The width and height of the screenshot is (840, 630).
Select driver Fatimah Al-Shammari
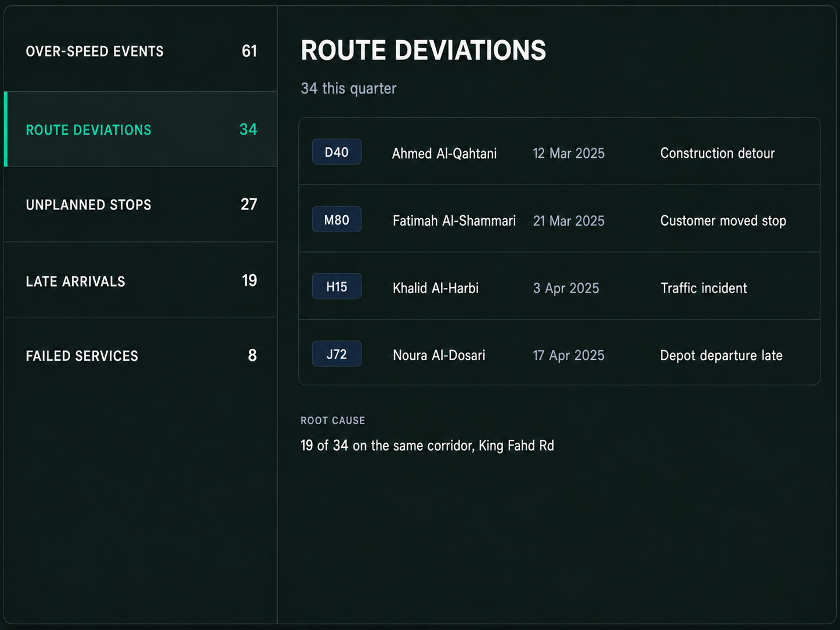454,221
